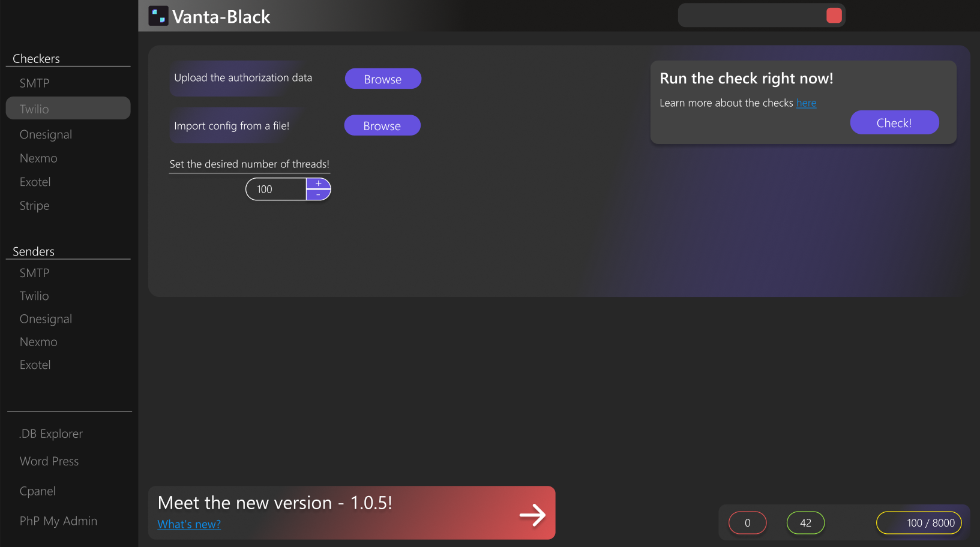Click the yellow 100 / 8000 progress indicator

[x=919, y=523]
